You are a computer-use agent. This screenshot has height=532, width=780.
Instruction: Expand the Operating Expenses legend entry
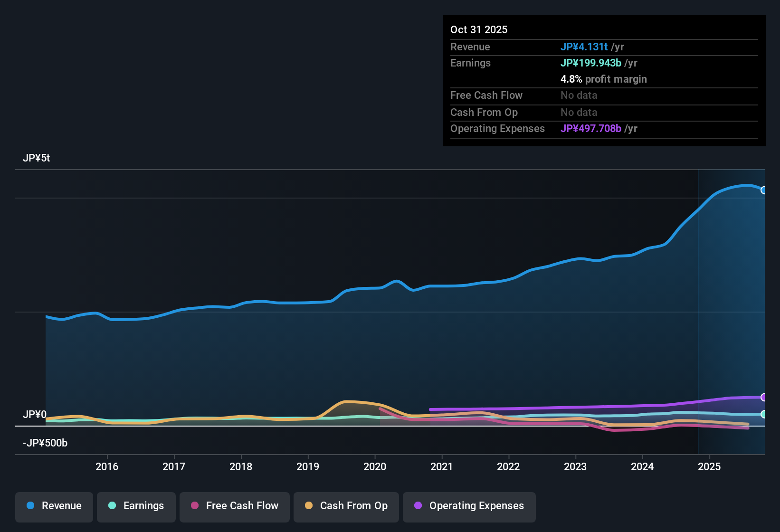point(469,506)
